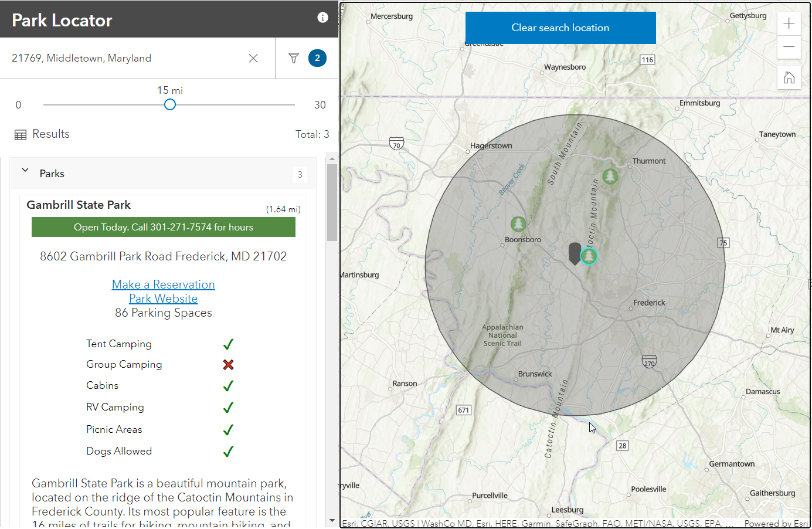Click the info icon in header

322,18
